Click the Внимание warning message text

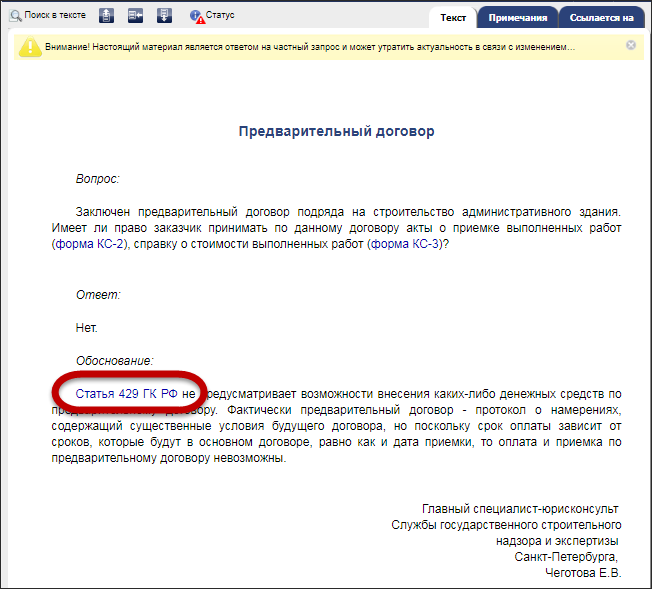click(x=310, y=48)
